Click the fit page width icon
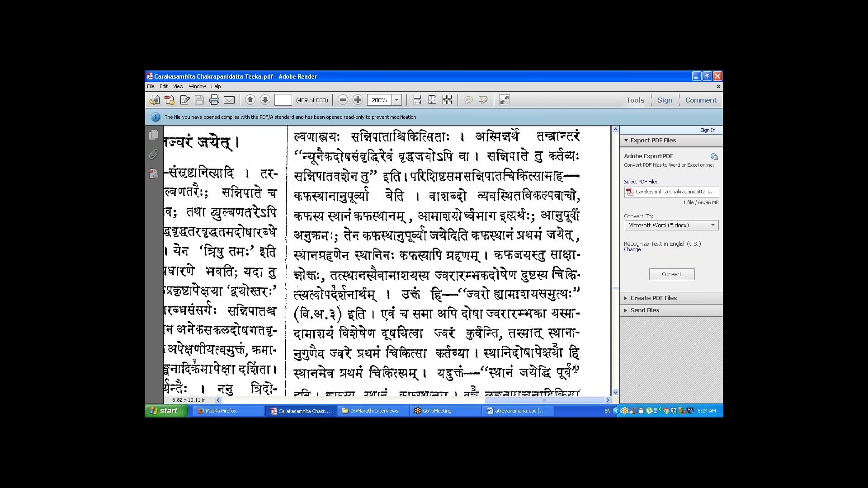This screenshot has height=488, width=868. coord(417,100)
